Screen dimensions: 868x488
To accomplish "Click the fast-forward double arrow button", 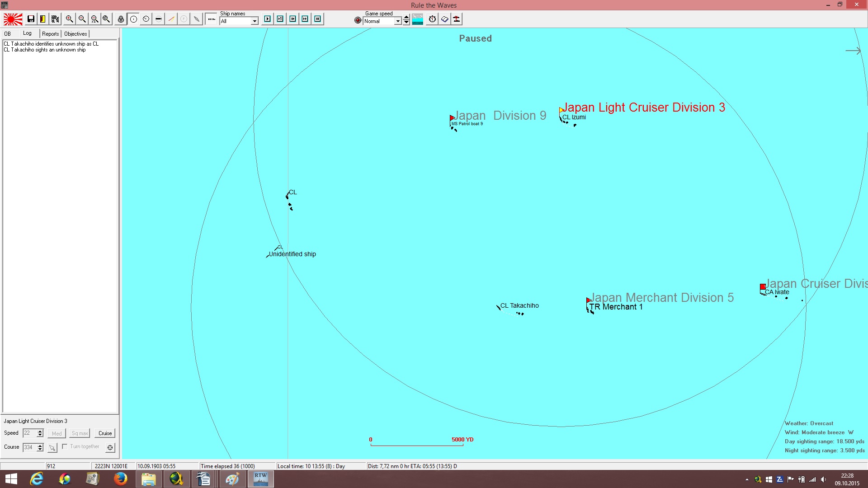I will (305, 19).
